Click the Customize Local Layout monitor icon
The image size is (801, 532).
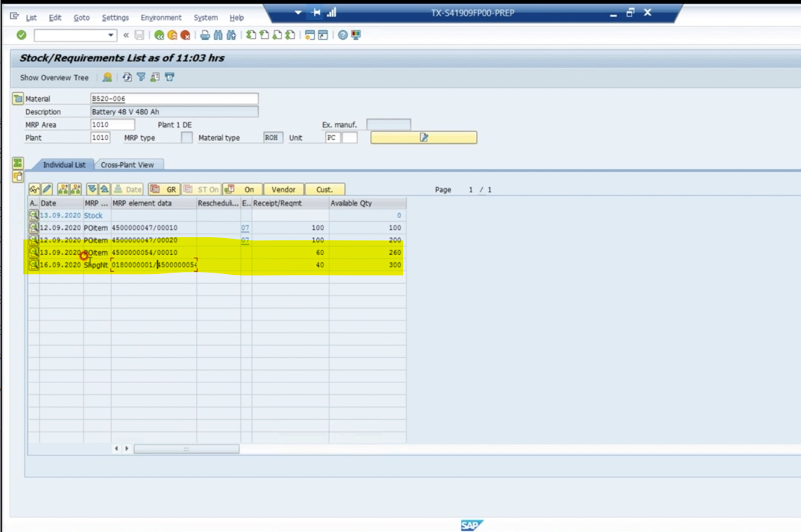pos(355,35)
